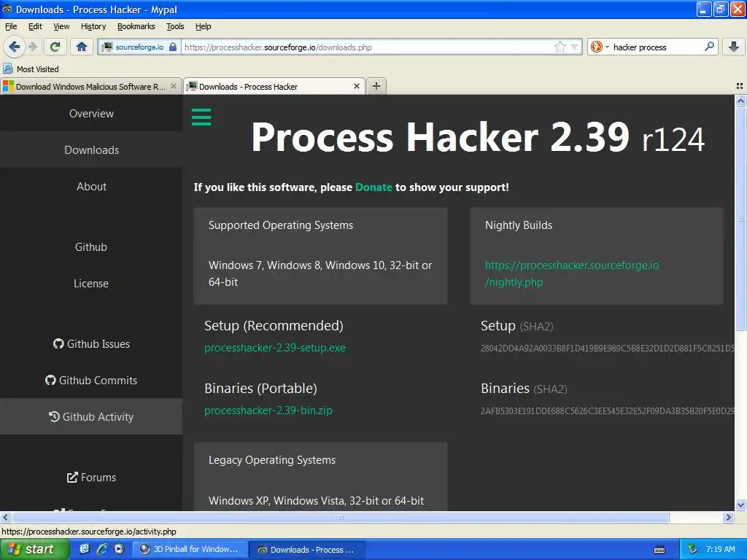Close the Downloads - Process Hacker tab

(356, 86)
